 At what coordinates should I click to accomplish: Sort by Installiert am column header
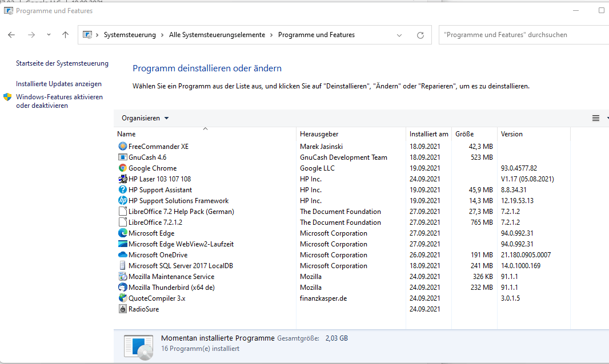[x=429, y=134]
